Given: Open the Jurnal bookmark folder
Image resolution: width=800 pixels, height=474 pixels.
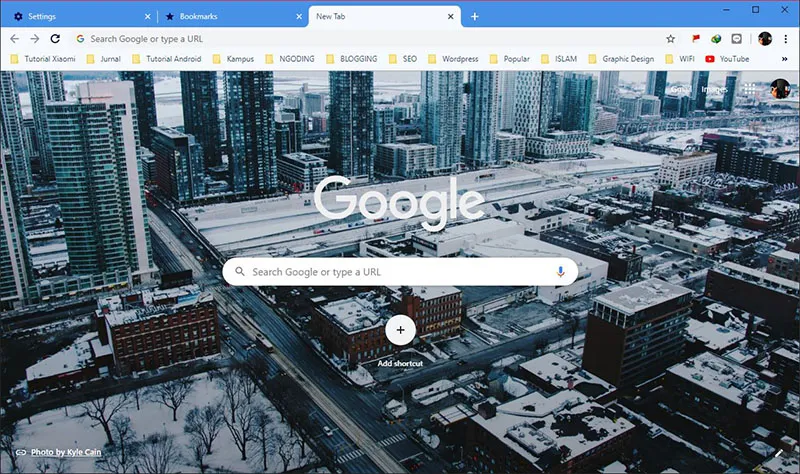Looking at the screenshot, I should [x=104, y=59].
